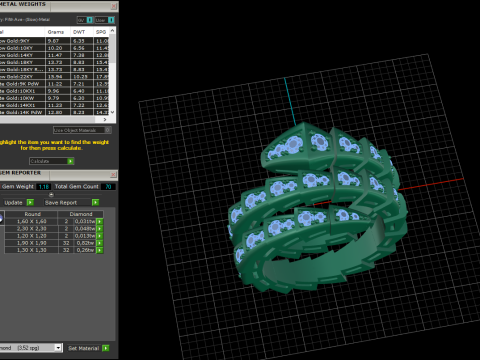The image size is (480, 360).
Task: Click the round gem shape icon beside table
Action: (1, 219)
